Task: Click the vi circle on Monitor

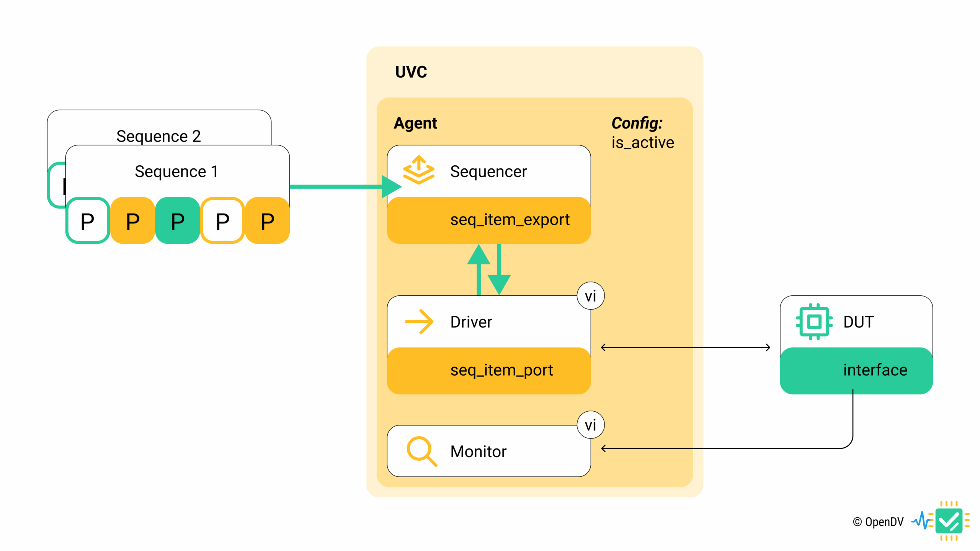Action: (590, 425)
